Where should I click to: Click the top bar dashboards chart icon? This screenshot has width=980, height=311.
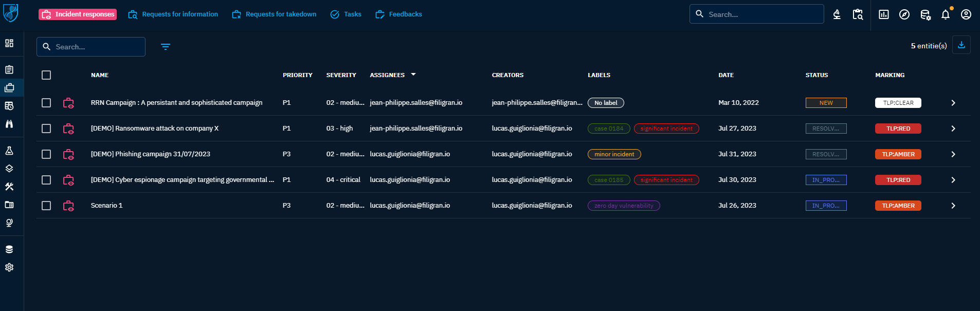883,14
